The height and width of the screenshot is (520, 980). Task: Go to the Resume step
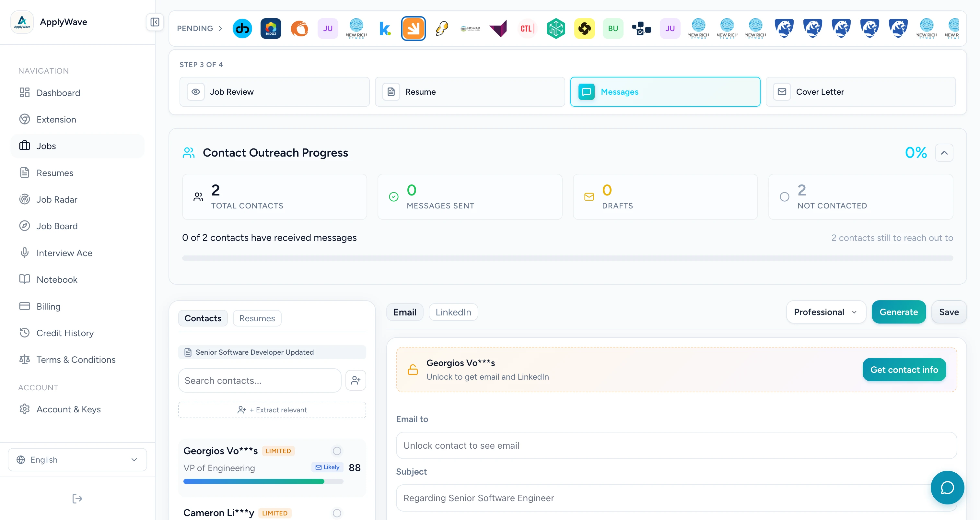pyautogui.click(x=470, y=92)
